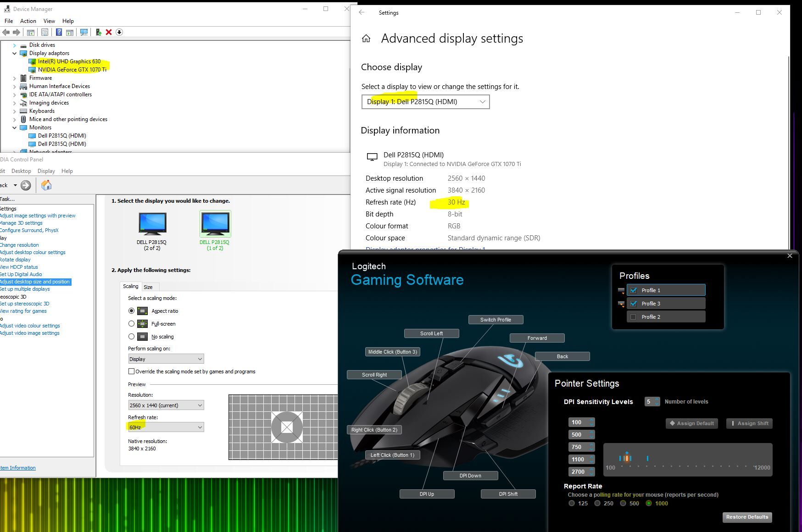Screen dimensions: 802x532
Task: Open the Resolution dropdown
Action: pyautogui.click(x=166, y=405)
